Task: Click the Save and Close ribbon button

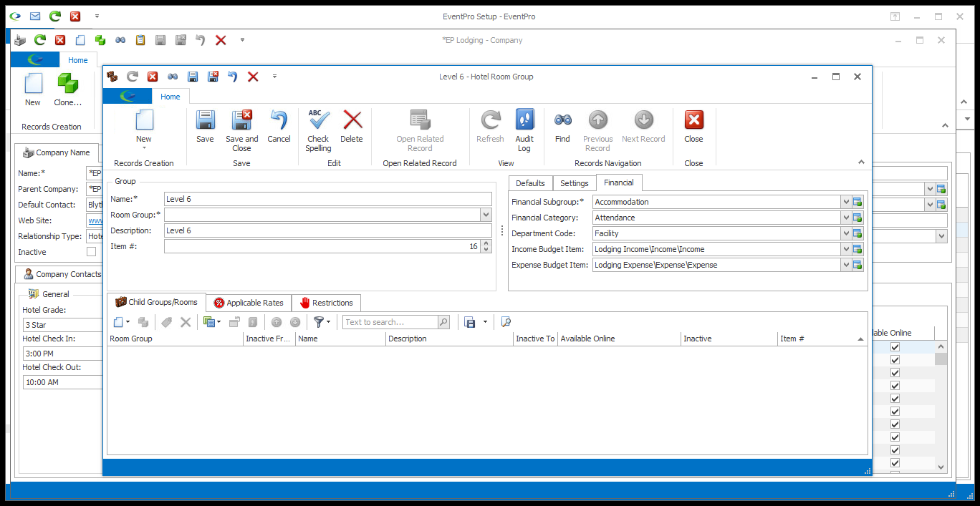Action: 241,130
